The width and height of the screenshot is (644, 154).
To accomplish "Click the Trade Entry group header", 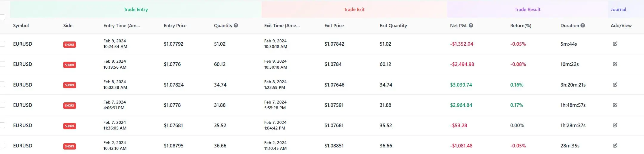I will click(136, 10).
